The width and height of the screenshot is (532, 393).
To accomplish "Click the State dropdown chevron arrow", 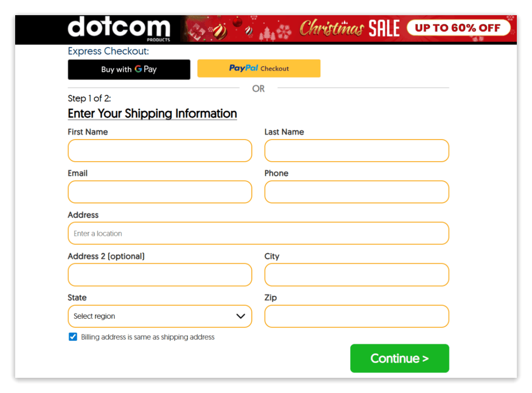I will click(241, 316).
